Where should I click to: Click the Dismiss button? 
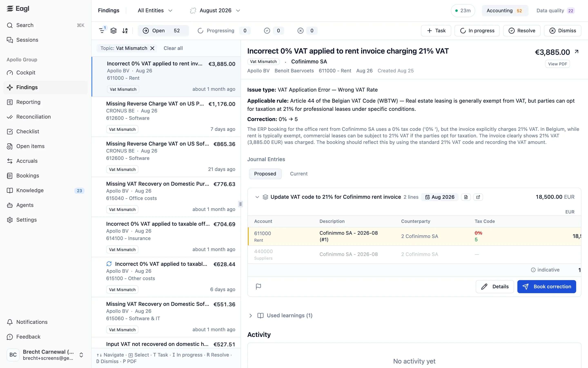pos(562,31)
